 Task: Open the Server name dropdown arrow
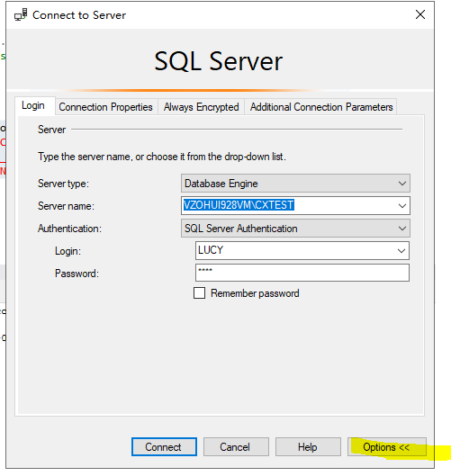(x=402, y=206)
